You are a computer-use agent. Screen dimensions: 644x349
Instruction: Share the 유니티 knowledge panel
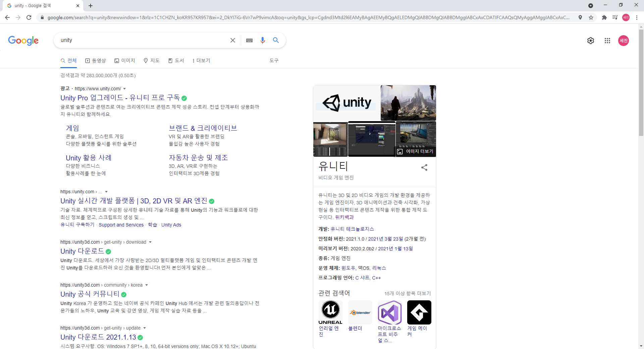point(424,167)
